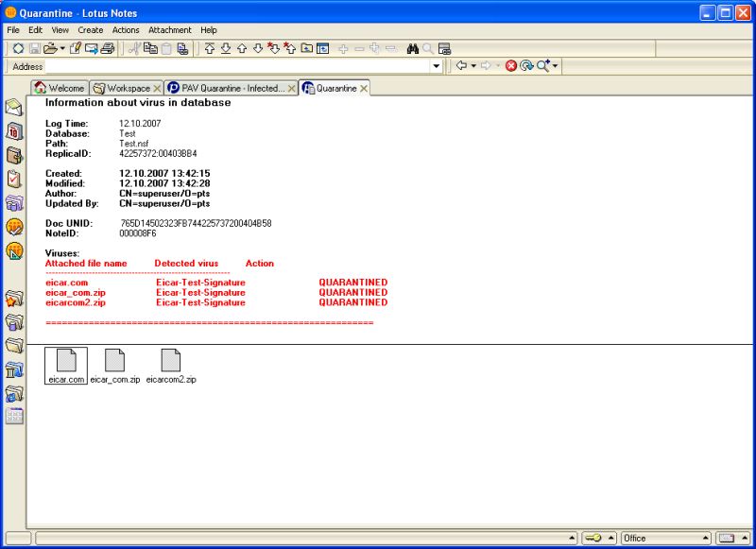Click the Doc UNID value 765D14502323FB74...
This screenshot has width=756, height=549.
tap(196, 223)
